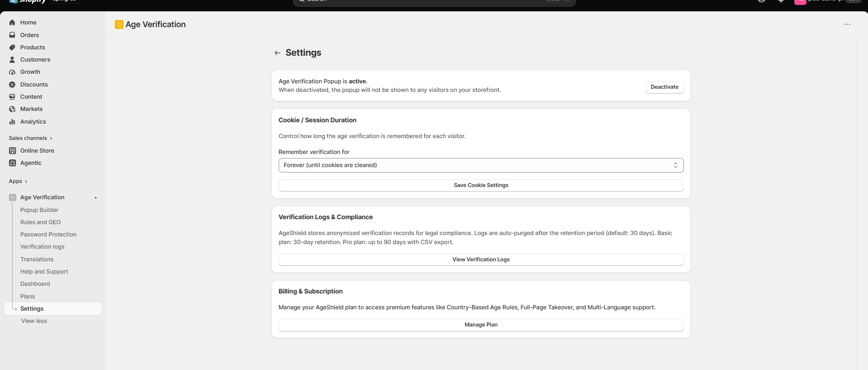868x370 pixels.
Task: Click Save Cookie Settings button
Action: (x=481, y=185)
